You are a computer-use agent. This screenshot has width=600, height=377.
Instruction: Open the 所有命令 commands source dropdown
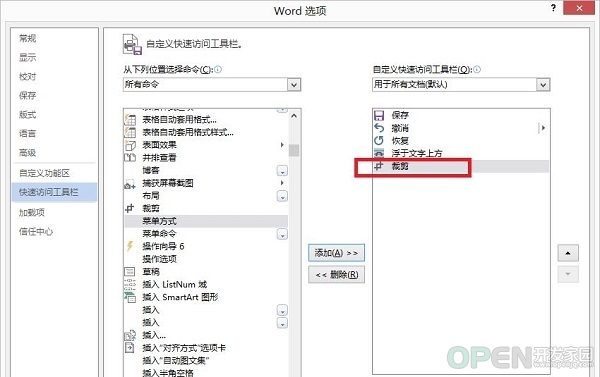tap(294, 85)
